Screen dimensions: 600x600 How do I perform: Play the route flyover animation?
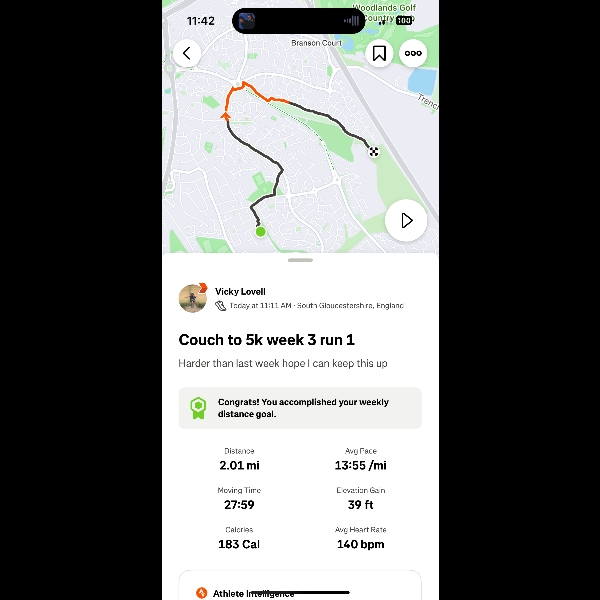click(406, 220)
